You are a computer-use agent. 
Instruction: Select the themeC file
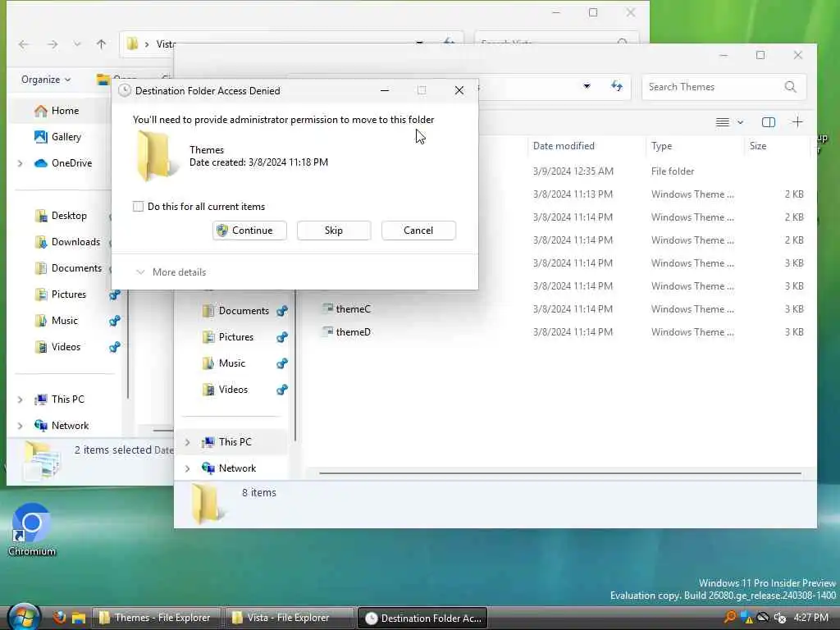point(353,309)
